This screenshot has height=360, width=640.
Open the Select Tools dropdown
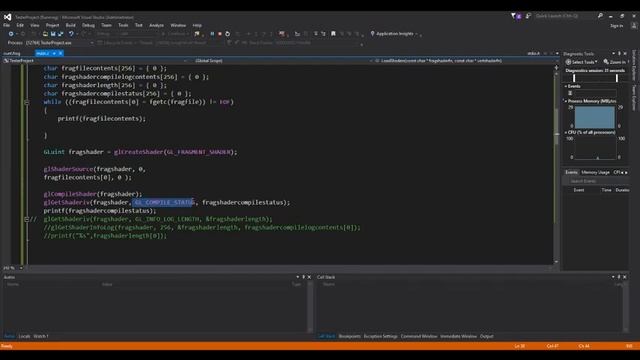582,62
